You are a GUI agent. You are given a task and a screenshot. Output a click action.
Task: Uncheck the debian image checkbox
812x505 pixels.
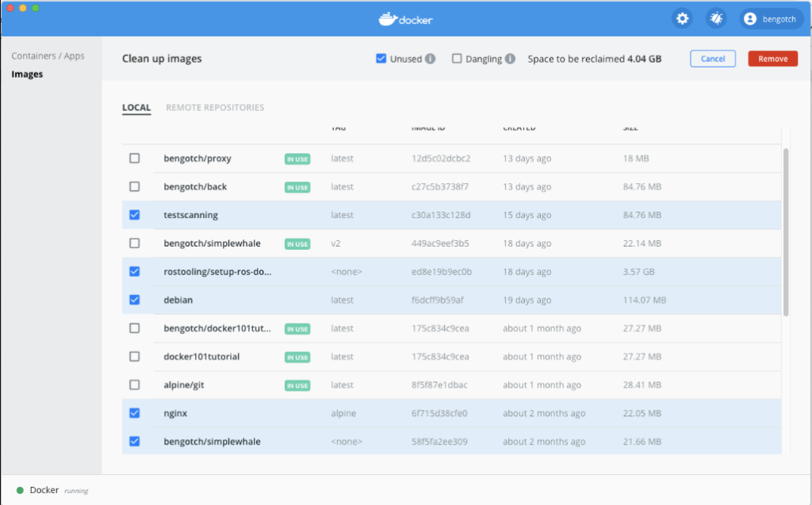135,300
